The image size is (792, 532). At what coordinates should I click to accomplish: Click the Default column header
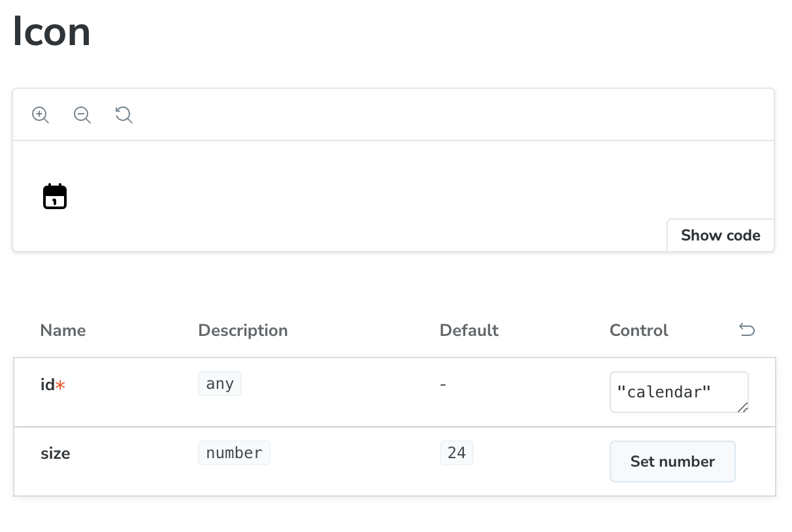(469, 331)
